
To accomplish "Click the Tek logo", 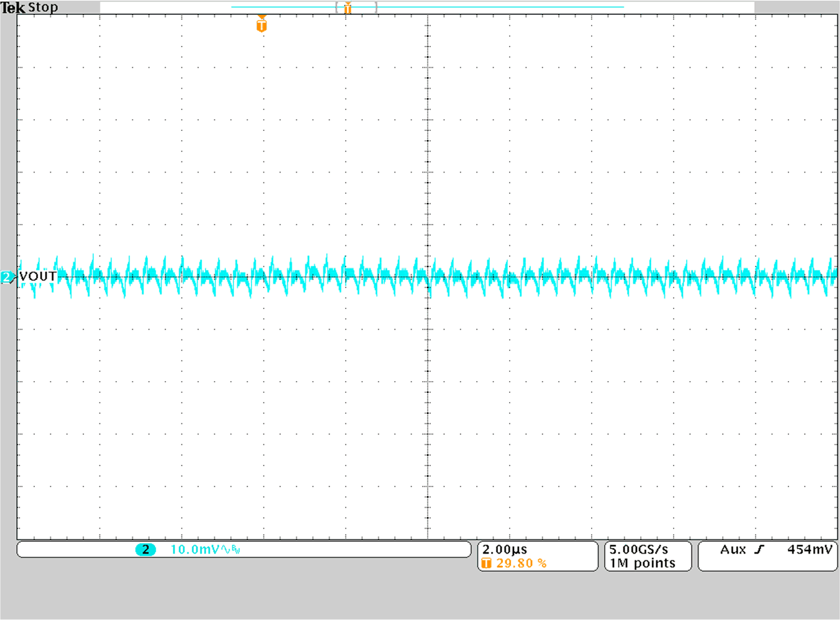I will click(x=14, y=7).
